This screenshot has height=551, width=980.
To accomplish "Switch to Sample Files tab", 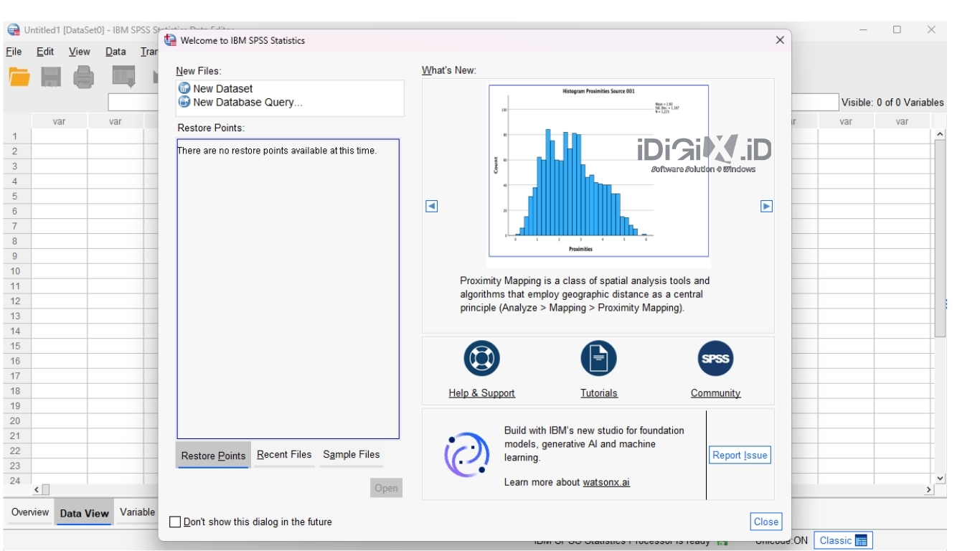I will click(x=351, y=455).
